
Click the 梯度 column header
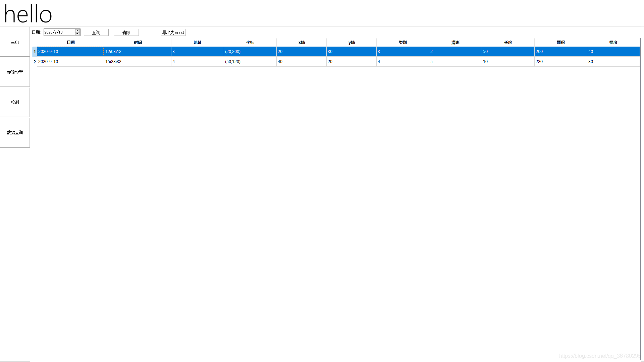click(x=613, y=43)
